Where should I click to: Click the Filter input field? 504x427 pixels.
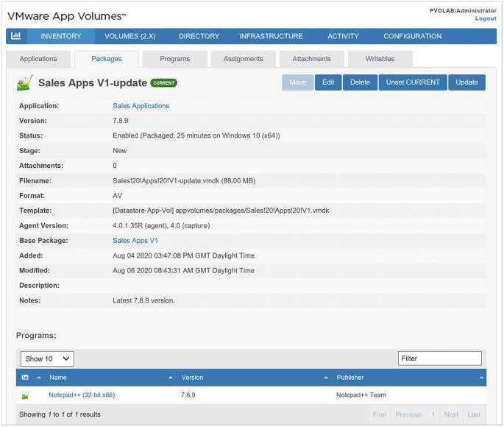tap(440, 359)
